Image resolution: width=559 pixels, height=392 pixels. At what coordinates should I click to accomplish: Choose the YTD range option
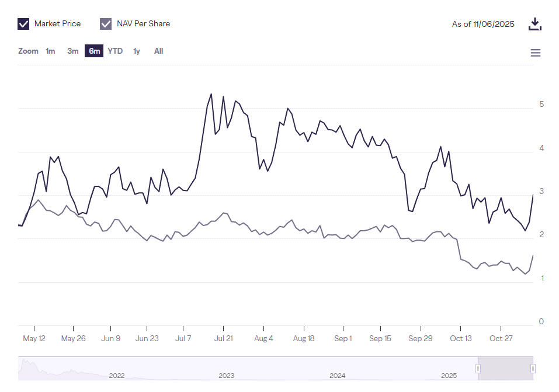click(115, 51)
